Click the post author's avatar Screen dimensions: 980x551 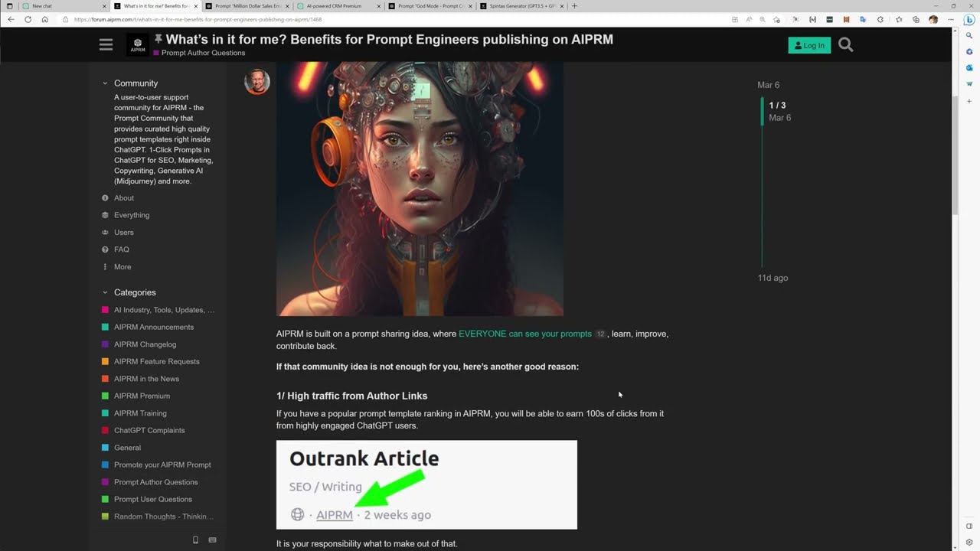[257, 81]
